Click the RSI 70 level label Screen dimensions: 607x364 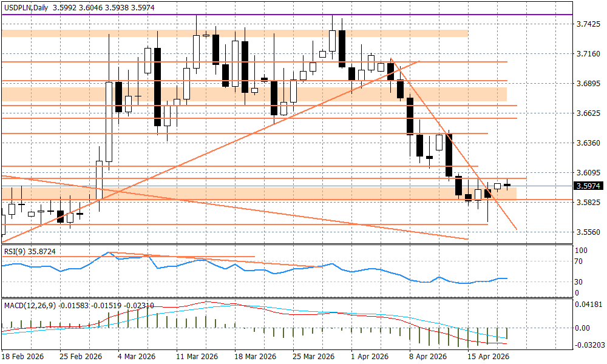point(579,261)
